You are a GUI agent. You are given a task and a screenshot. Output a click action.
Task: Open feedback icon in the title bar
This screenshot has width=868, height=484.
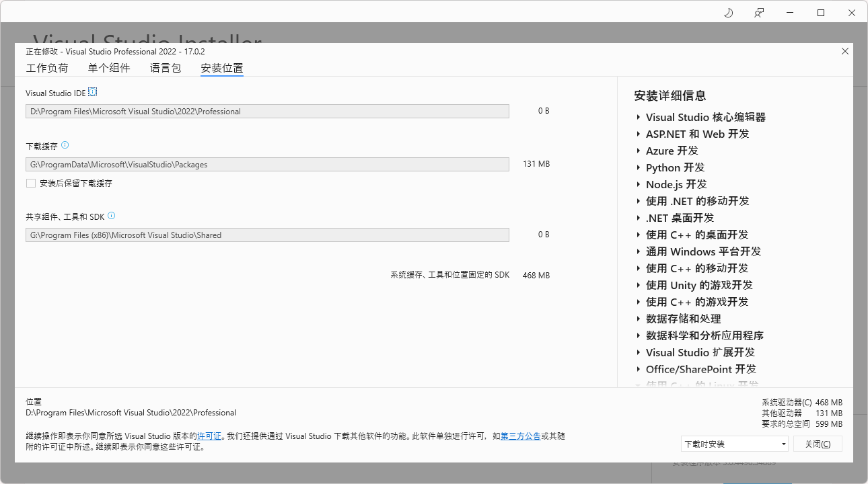point(759,13)
